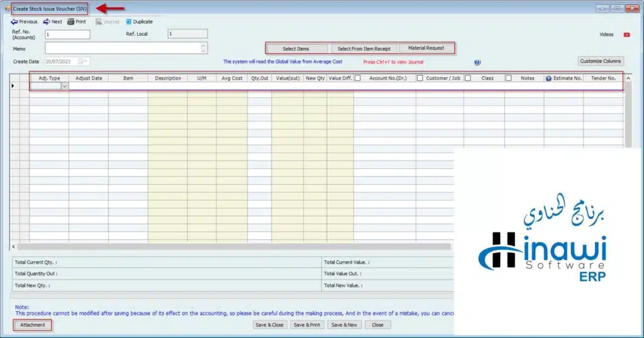
Task: Toggle the Customer / Job column checkbox
Action: [420, 79]
